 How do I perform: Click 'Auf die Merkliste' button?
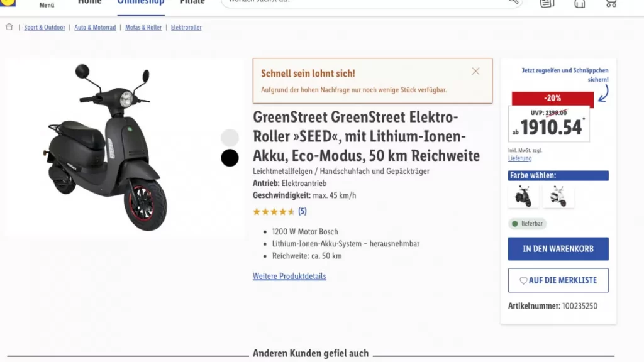(x=558, y=280)
